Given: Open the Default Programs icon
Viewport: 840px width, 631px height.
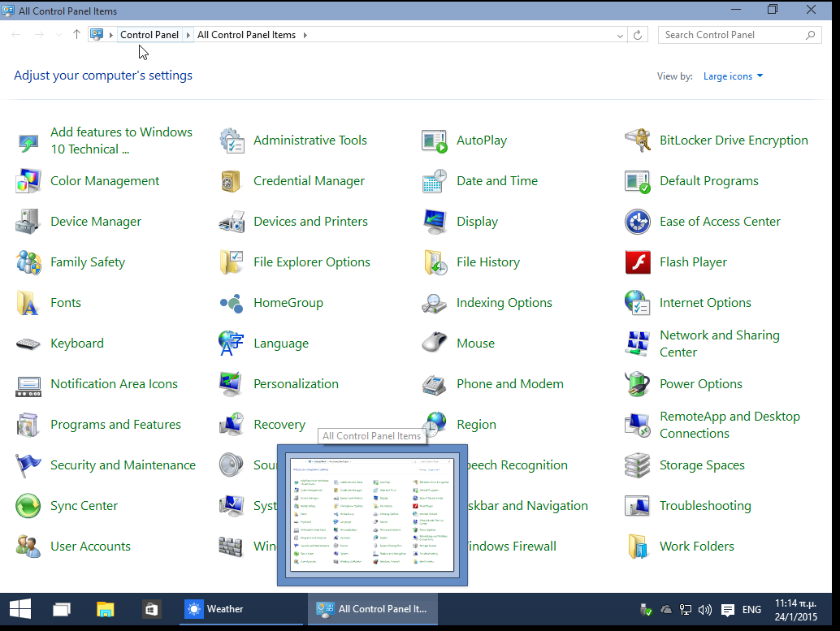Looking at the screenshot, I should click(638, 182).
